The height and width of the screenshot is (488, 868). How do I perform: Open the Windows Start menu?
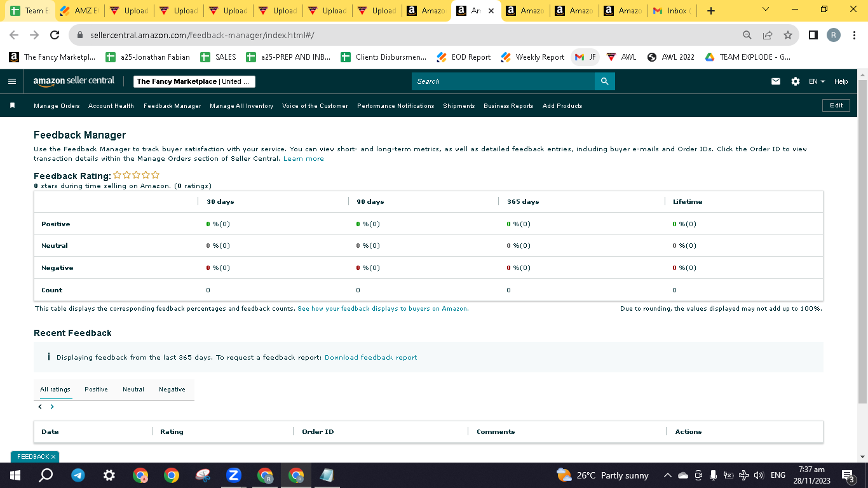point(15,475)
